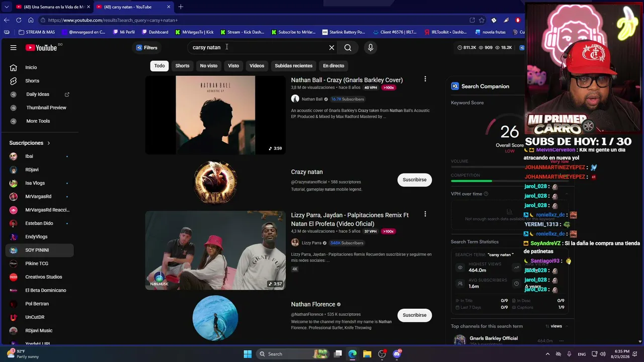Viewport: 644px width, 362px height.
Task: Open the Nathan Ball Crazy video title
Action: (347, 80)
